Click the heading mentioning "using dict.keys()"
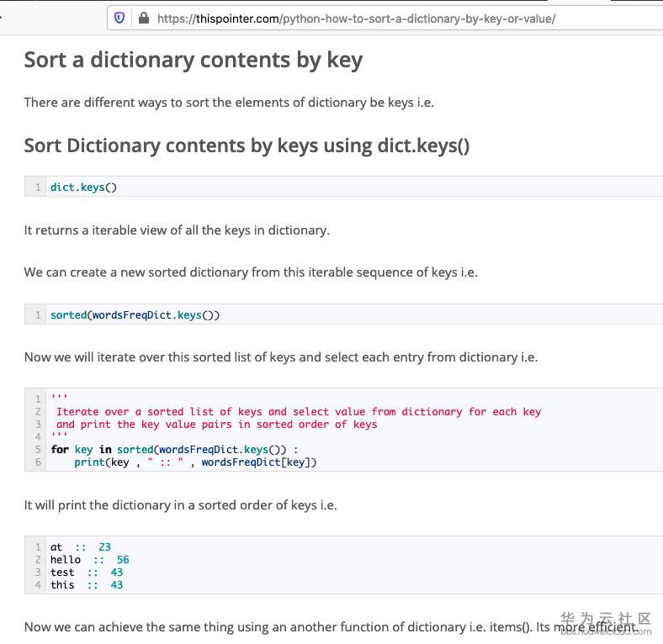This screenshot has width=663, height=644. pos(247,145)
